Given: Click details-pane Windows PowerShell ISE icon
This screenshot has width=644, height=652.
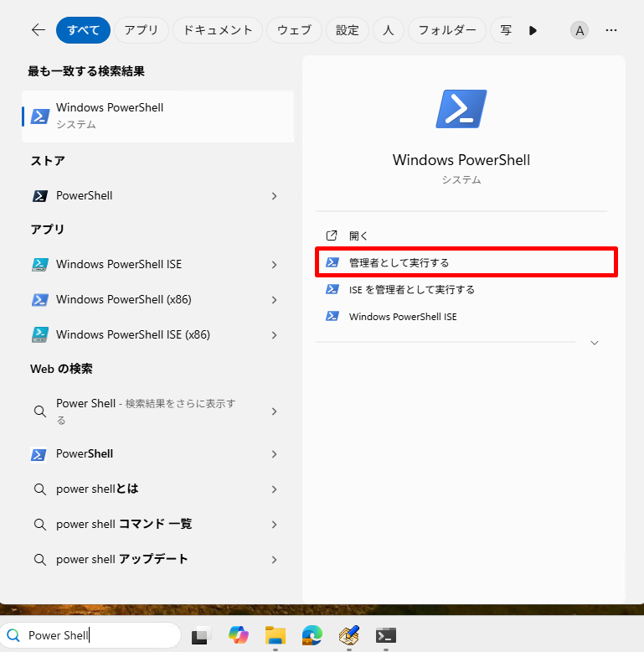Looking at the screenshot, I should (x=332, y=317).
